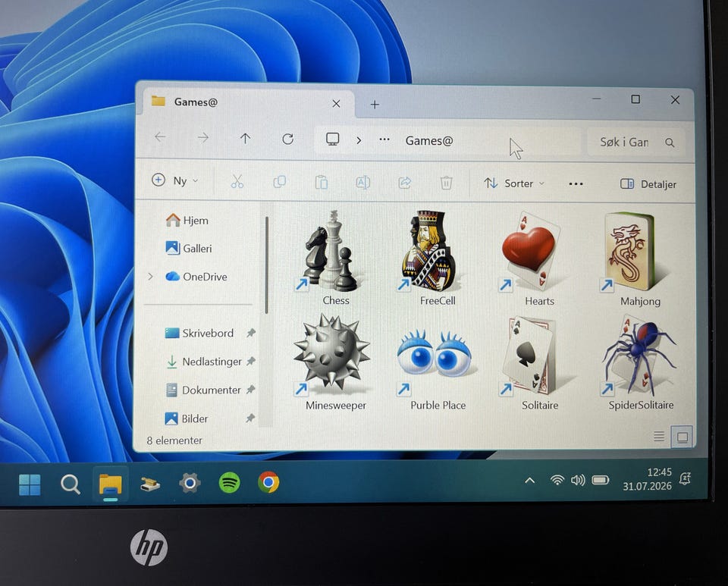The height and width of the screenshot is (586, 728).
Task: Open Google Chrome from the taskbar
Action: click(268, 482)
